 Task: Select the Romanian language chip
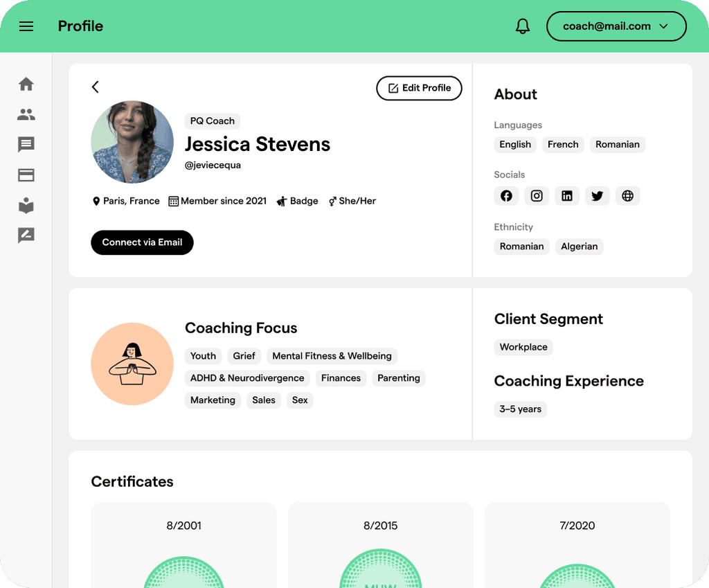coord(617,145)
